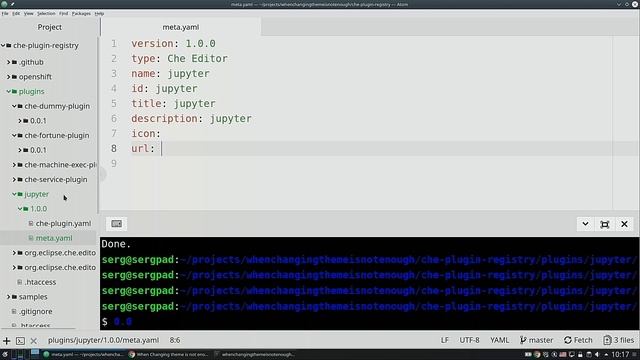The image size is (640, 360).
Task: Collapse the che-fortune-plugin folder
Action: tap(14, 136)
